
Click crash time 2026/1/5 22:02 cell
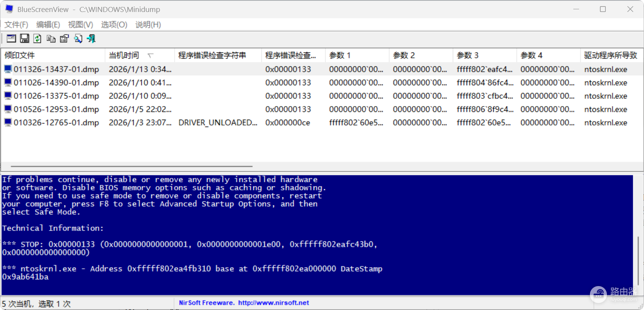click(x=140, y=109)
